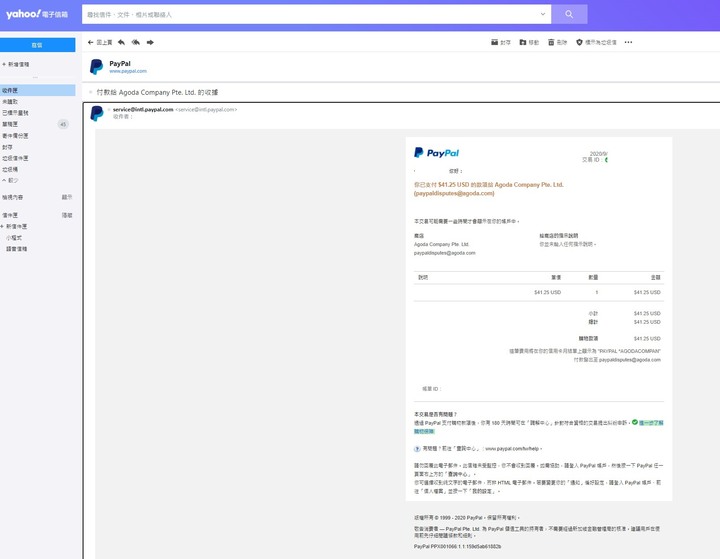Click the PayPal avatar beside the sender address
The image size is (720, 559).
(97, 113)
